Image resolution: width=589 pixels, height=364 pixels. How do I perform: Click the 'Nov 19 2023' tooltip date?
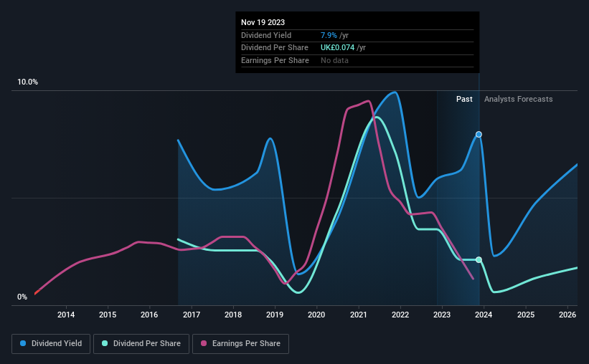[263, 22]
